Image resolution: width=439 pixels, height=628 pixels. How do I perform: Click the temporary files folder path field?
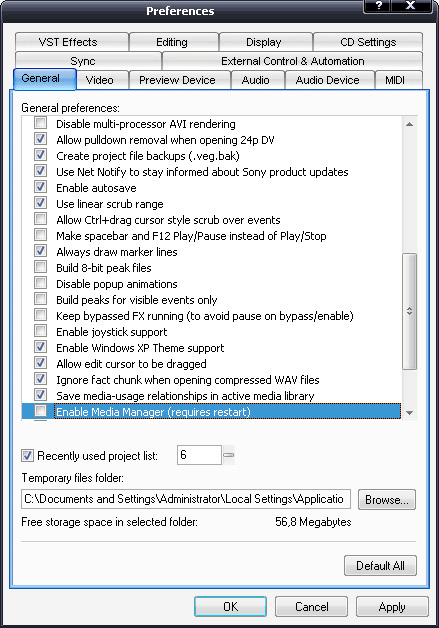pyautogui.click(x=186, y=499)
